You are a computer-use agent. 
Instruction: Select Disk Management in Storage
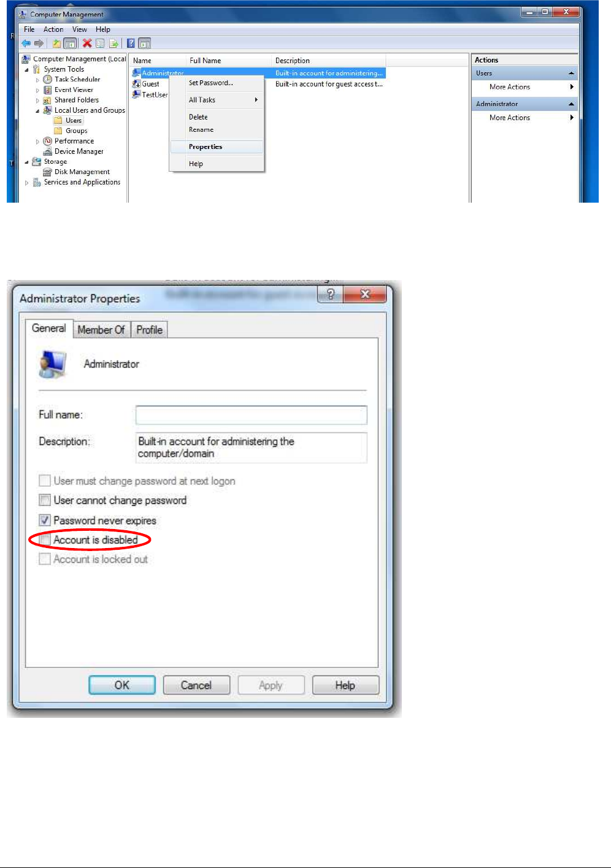[x=82, y=172]
